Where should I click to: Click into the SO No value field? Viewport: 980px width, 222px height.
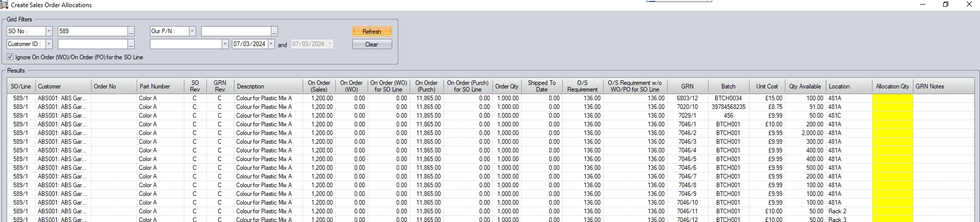92,31
